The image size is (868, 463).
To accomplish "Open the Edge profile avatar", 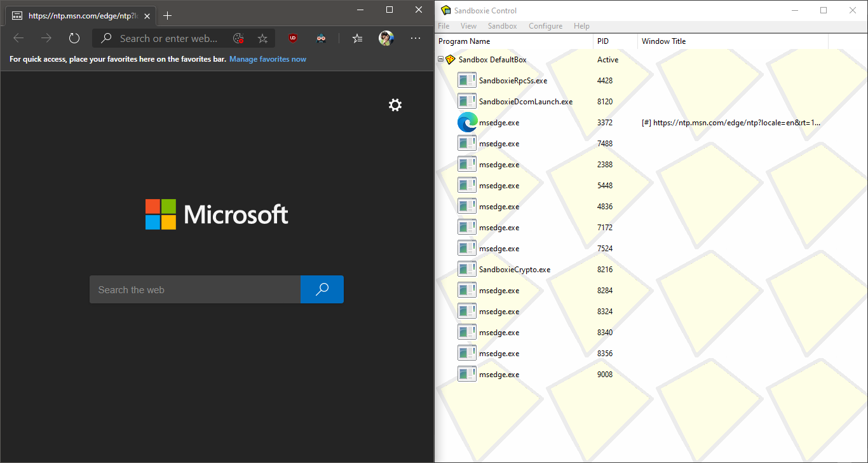I will point(386,38).
